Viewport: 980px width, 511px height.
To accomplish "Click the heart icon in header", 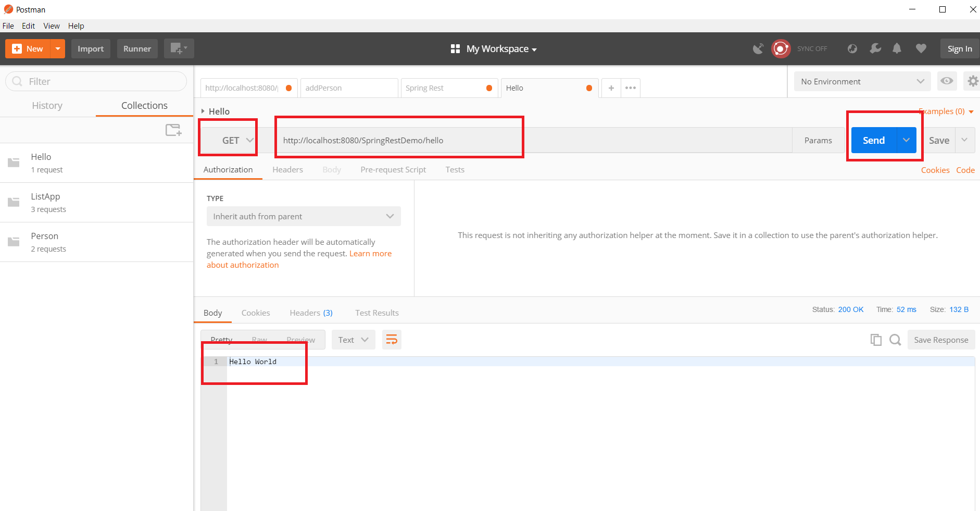I will [921, 48].
